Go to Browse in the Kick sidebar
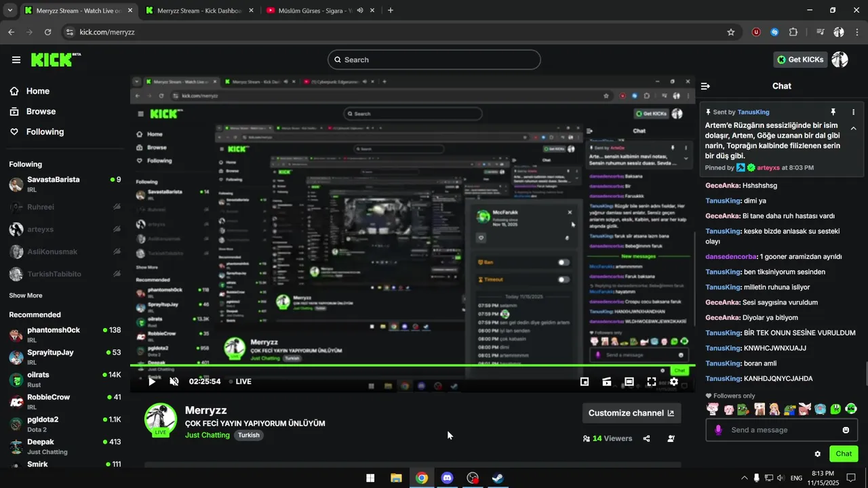 point(33,111)
